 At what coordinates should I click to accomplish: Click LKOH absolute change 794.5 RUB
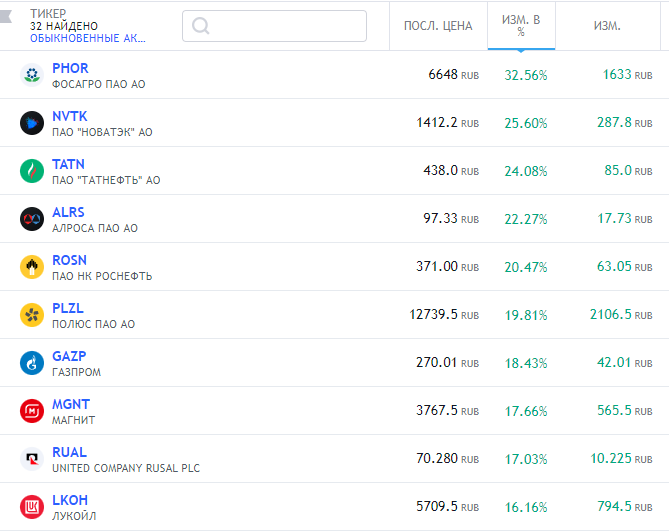coord(625,507)
